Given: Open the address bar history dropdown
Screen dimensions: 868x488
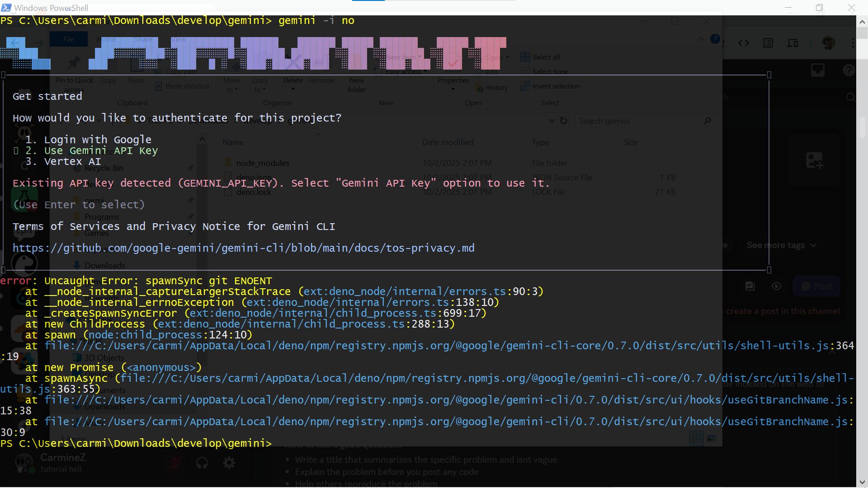Looking at the screenshot, I should (x=552, y=121).
